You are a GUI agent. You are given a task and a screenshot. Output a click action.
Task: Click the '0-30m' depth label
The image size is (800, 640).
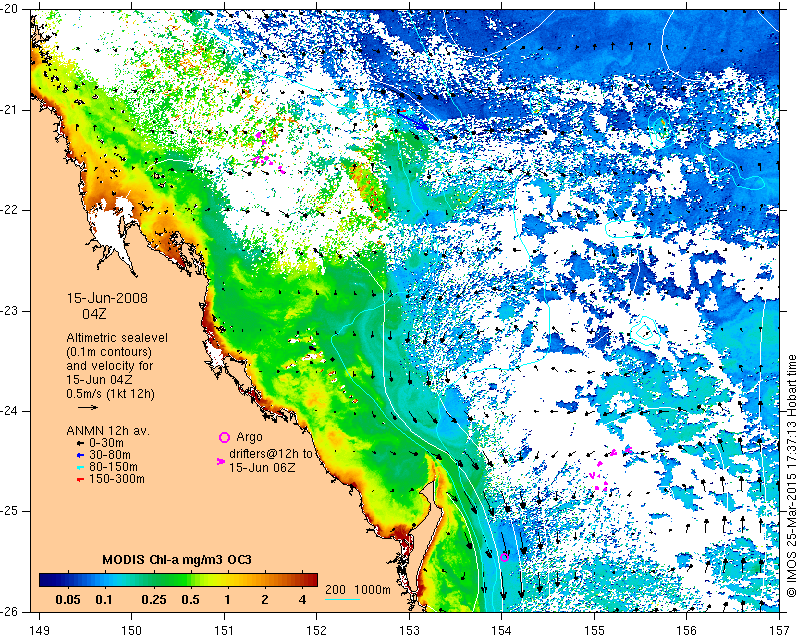106,443
